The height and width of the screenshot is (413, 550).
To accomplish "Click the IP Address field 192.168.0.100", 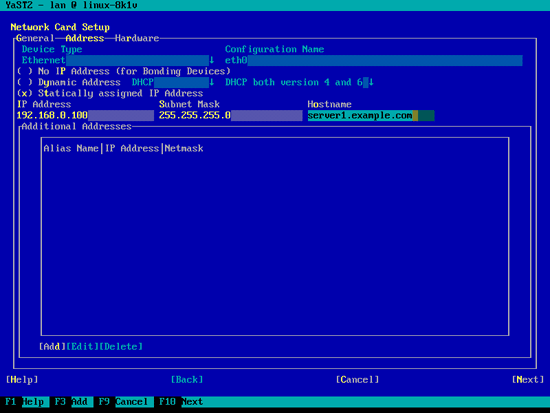I will [x=85, y=115].
